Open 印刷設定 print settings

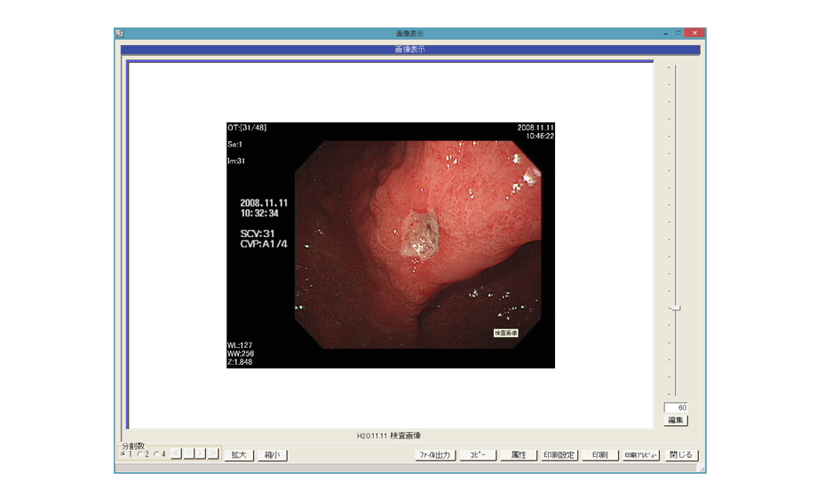click(559, 455)
